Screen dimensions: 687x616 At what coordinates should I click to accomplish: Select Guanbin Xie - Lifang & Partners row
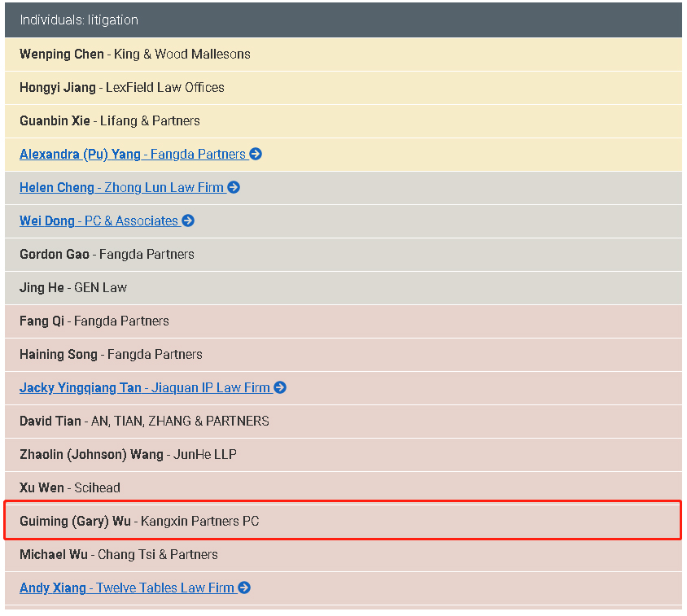pyautogui.click(x=343, y=121)
